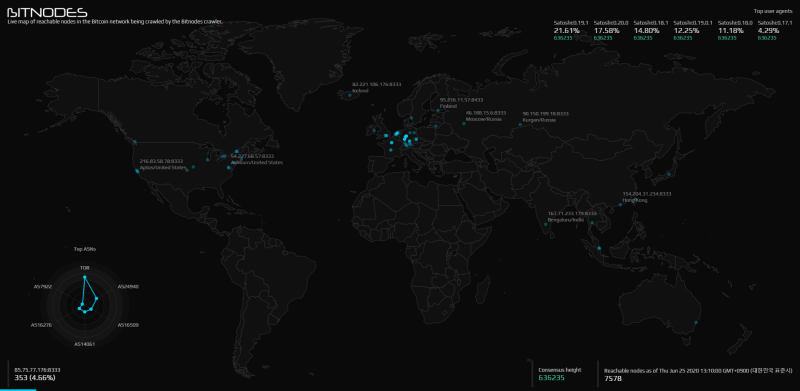Click the reachable nodes count 7578

613,379
